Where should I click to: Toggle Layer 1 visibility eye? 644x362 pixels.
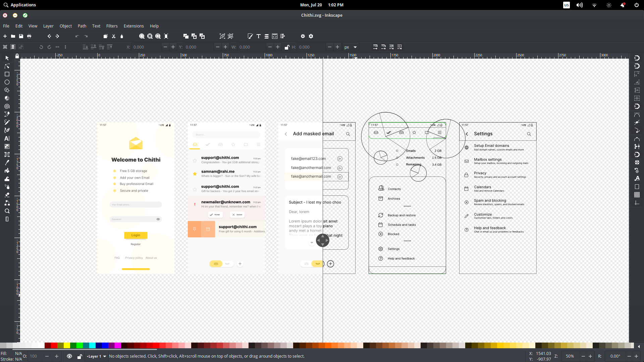click(69, 356)
